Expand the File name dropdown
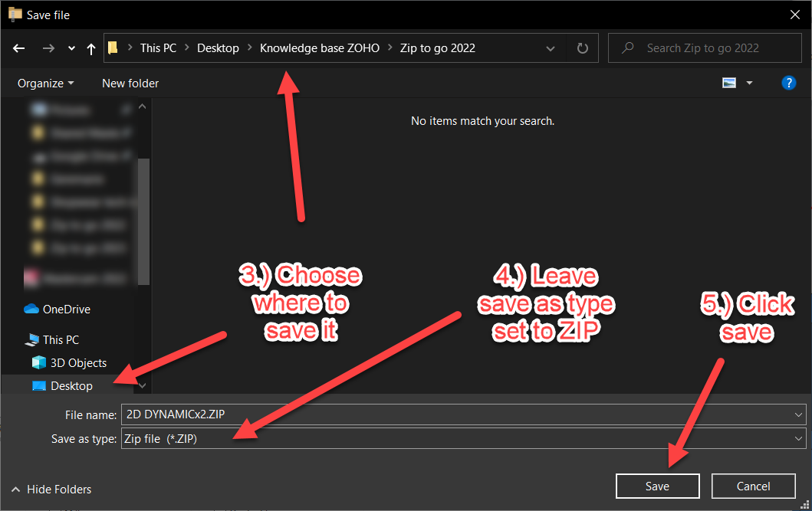Viewport: 812px width, 511px height. click(798, 414)
